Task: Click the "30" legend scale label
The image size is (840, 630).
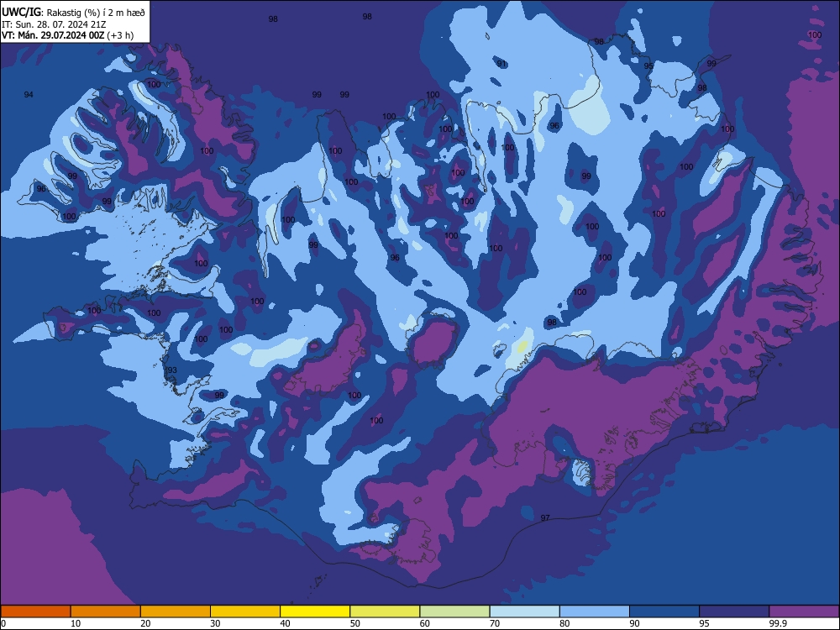Action: (x=215, y=623)
